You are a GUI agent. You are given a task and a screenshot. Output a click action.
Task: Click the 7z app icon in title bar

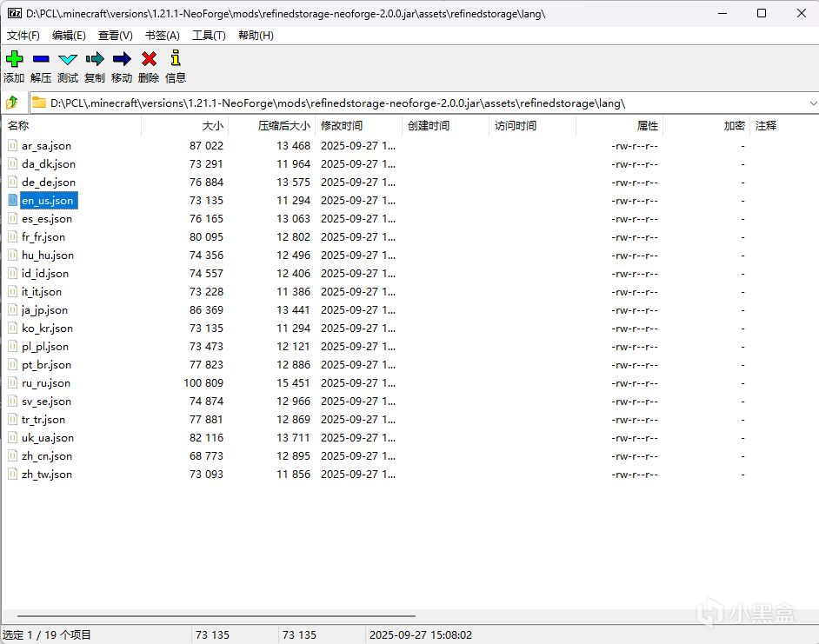tap(15, 13)
